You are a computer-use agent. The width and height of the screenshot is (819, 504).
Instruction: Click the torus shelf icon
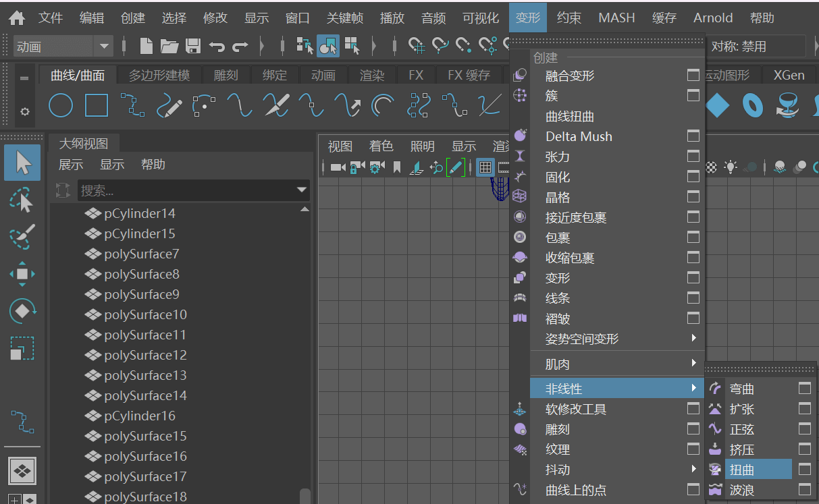753,105
